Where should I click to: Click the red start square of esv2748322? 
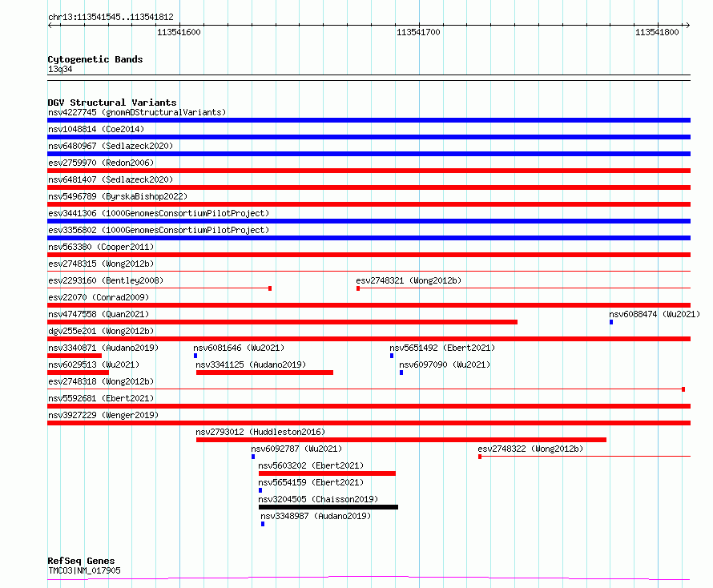(480, 457)
